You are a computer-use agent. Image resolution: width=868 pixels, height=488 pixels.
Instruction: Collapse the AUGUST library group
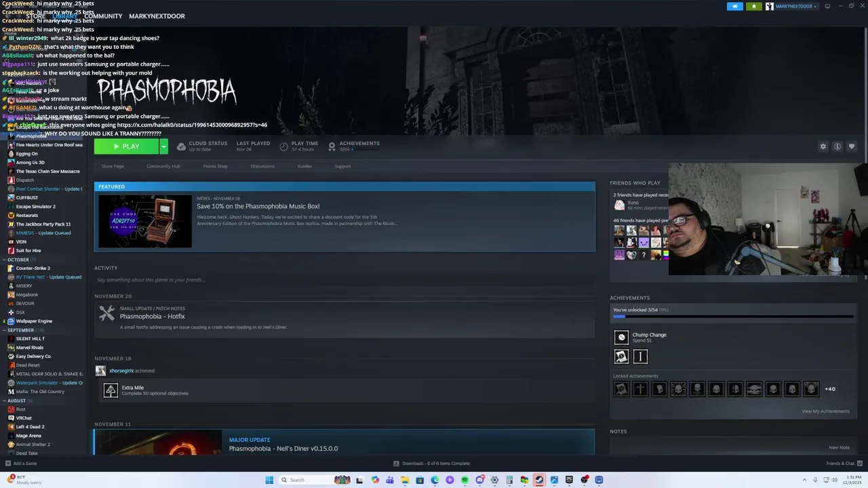(x=16, y=401)
